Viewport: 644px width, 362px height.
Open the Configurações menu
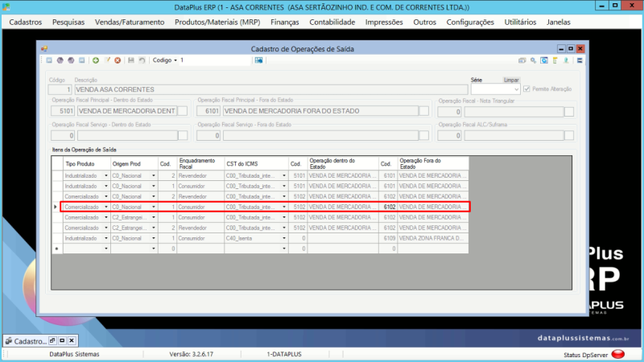470,23
